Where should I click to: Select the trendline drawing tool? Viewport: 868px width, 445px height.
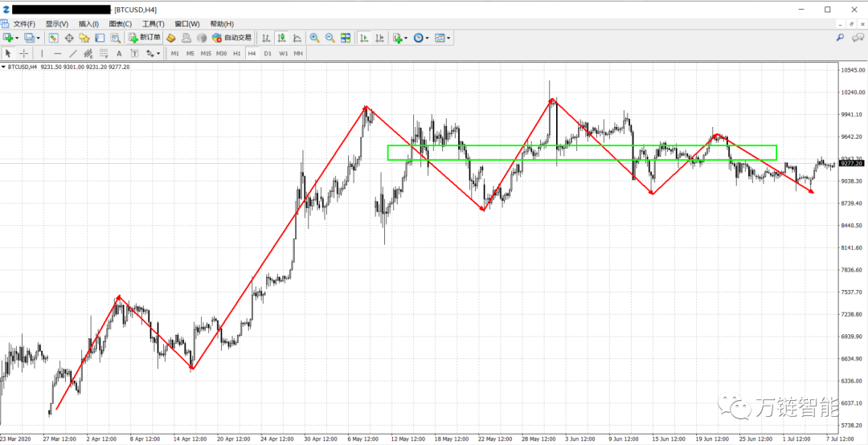73,53
